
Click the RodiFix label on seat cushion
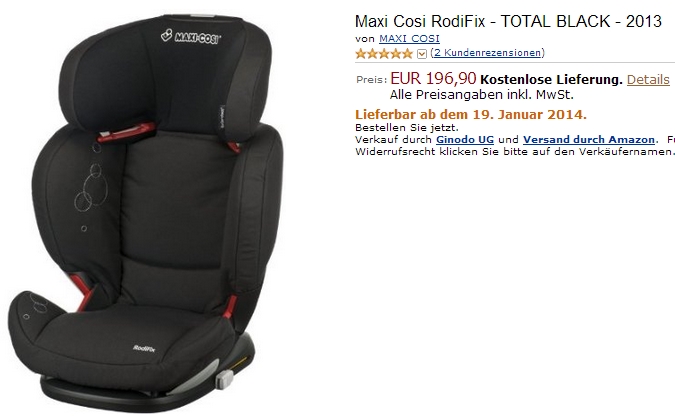click(x=144, y=348)
